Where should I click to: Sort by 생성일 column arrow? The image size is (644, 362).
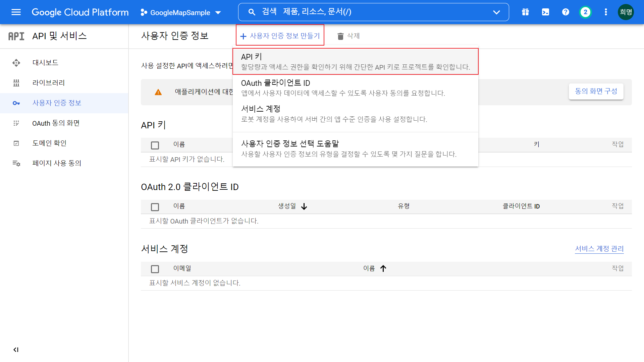(x=304, y=206)
